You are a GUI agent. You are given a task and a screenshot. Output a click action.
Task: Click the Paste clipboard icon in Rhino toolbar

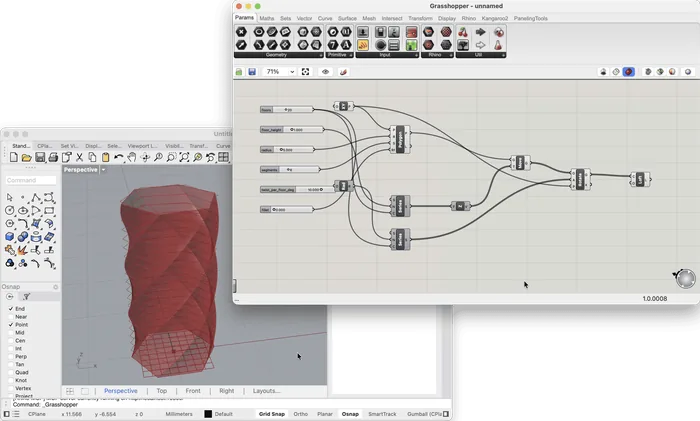click(x=105, y=157)
